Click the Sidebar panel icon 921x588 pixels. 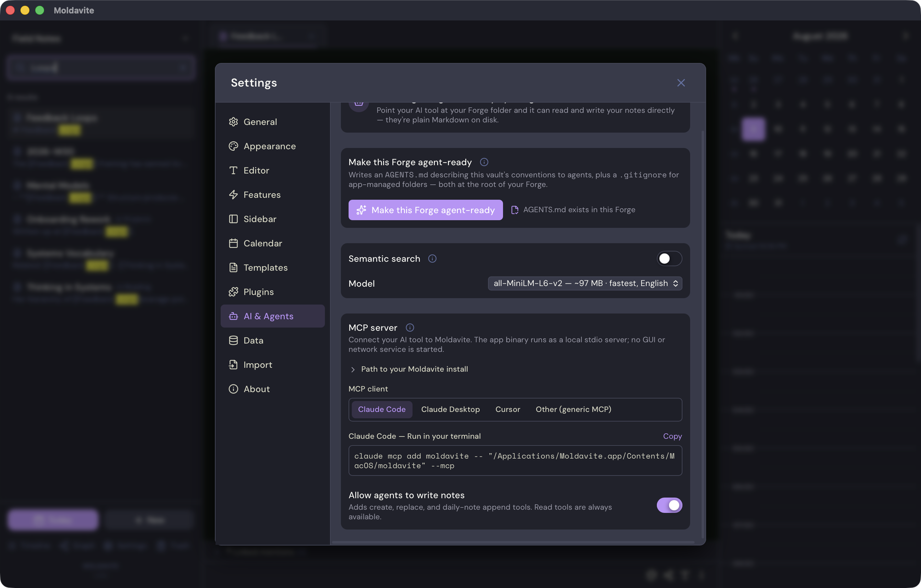tap(233, 219)
